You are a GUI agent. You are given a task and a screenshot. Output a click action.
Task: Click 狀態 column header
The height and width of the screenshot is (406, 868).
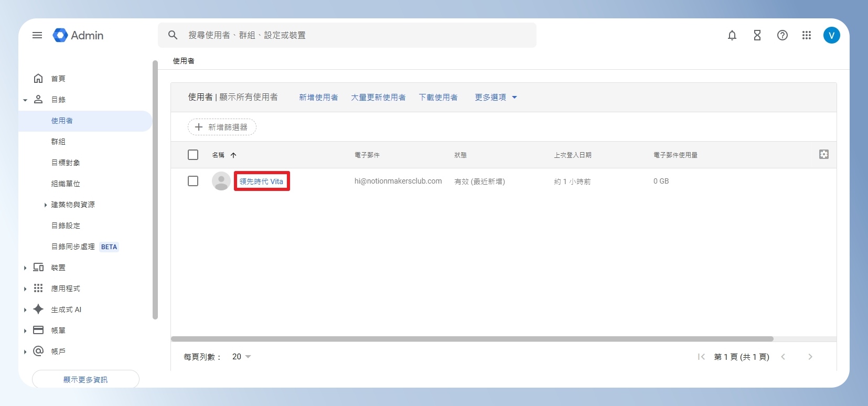[x=460, y=155]
